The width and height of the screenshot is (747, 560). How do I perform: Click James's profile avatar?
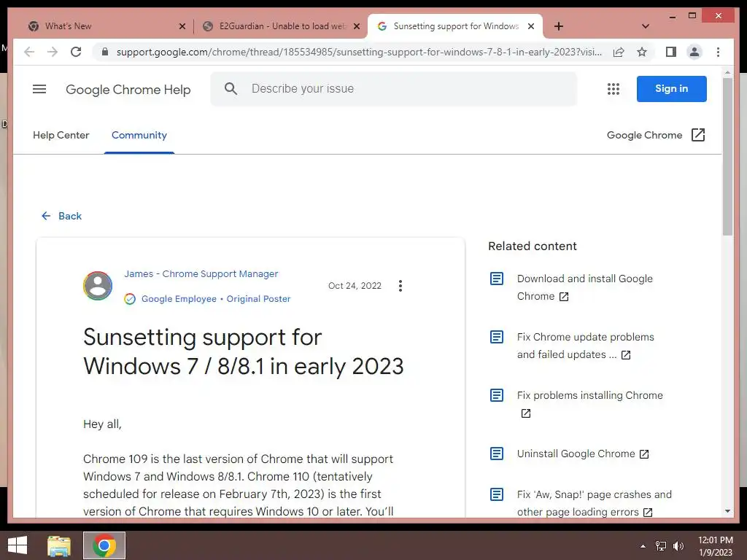click(x=98, y=286)
